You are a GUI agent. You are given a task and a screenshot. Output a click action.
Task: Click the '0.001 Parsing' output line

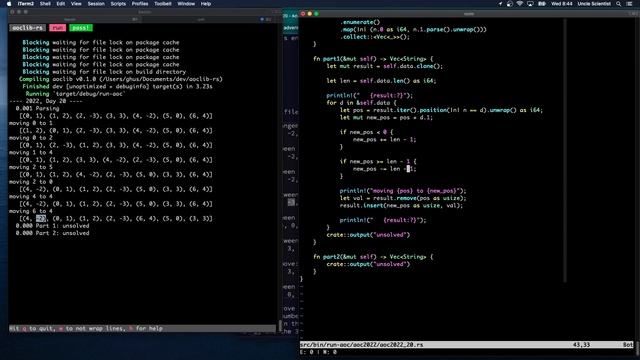tap(37, 109)
